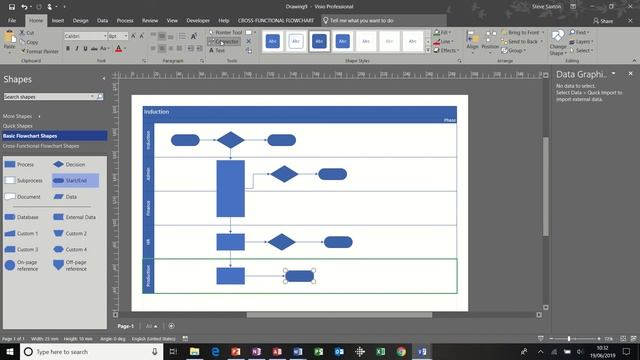Decrease font size with the small A icon
Screen dimensions: 640x360
tap(142, 36)
